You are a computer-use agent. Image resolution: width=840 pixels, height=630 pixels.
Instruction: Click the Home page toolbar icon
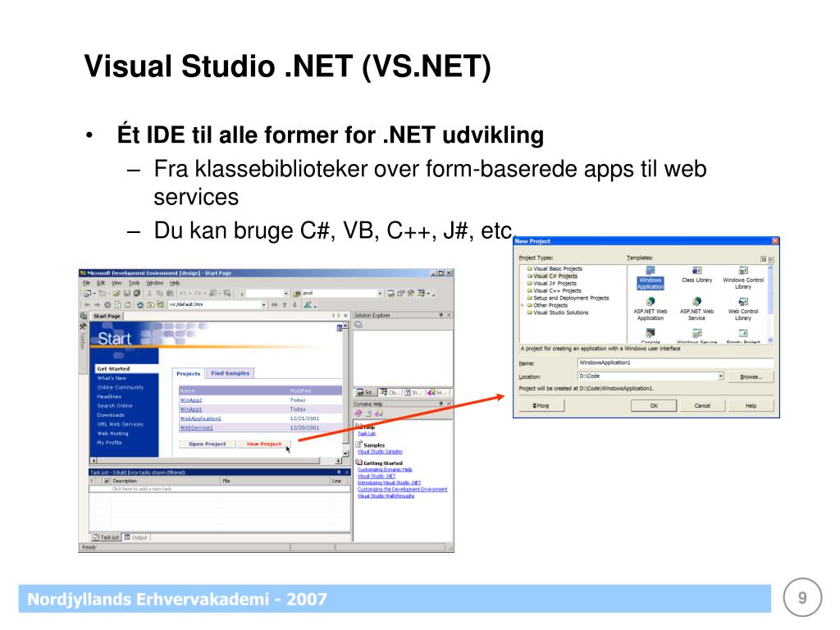point(127,305)
